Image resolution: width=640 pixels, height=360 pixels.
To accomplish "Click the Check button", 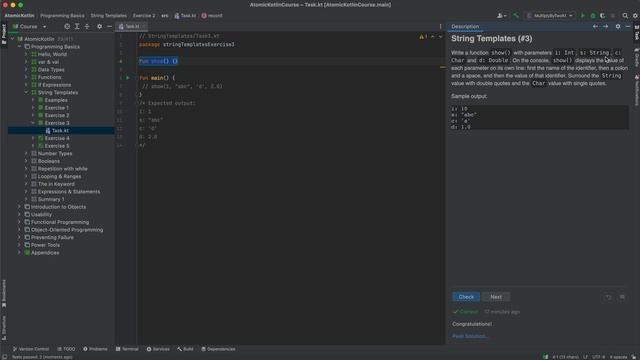I will pos(466,297).
